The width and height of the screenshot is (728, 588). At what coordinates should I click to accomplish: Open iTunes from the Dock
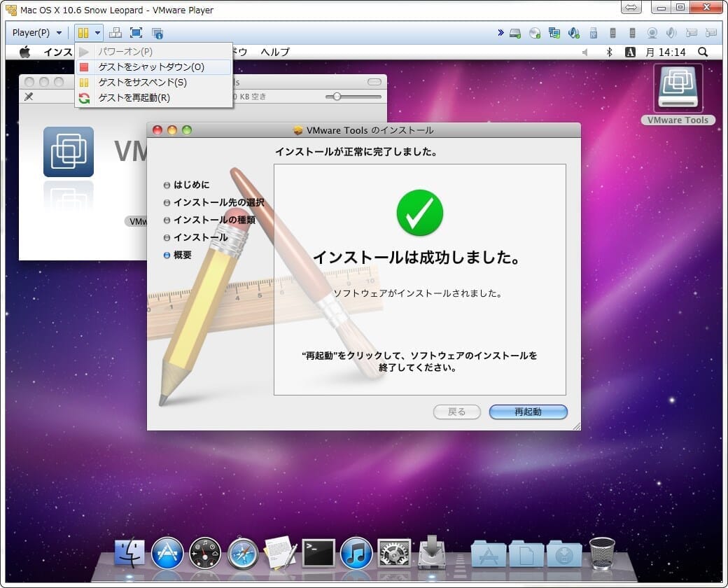356,553
